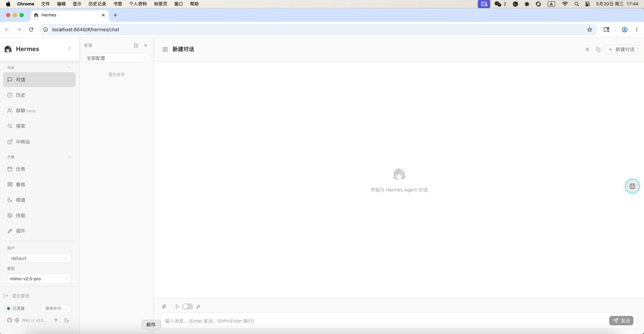The image size is (644, 334).
Task: Open the 书签 menu in the menu bar
Action: 118,4
